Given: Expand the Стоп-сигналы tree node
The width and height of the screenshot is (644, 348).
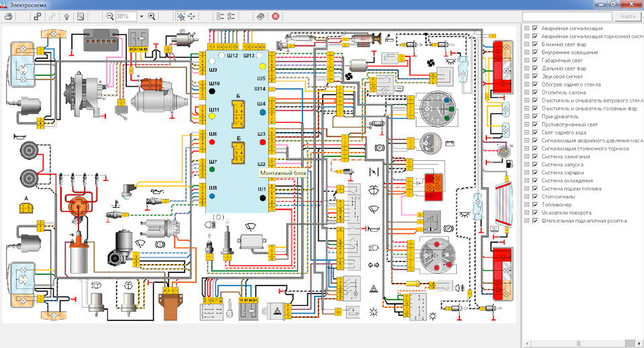Looking at the screenshot, I should 527,196.
